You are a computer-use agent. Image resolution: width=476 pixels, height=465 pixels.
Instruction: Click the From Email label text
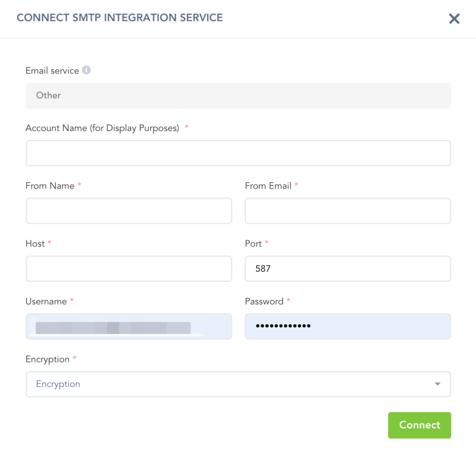268,186
